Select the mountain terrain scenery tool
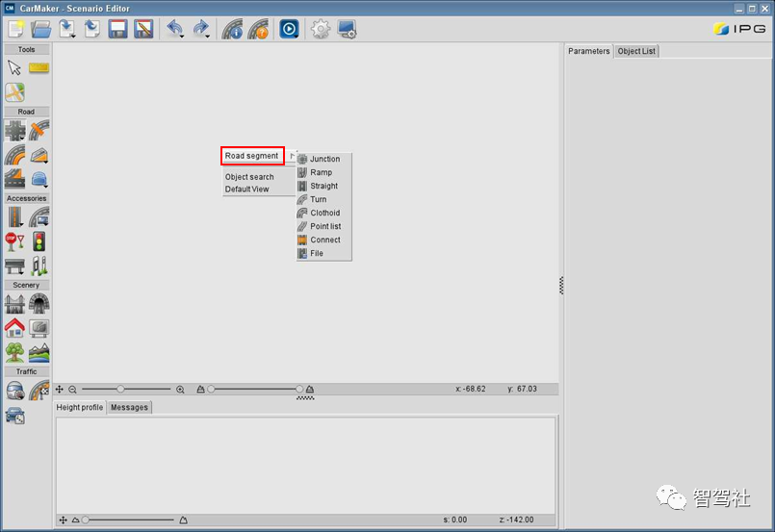The image size is (775, 532). coord(39,353)
